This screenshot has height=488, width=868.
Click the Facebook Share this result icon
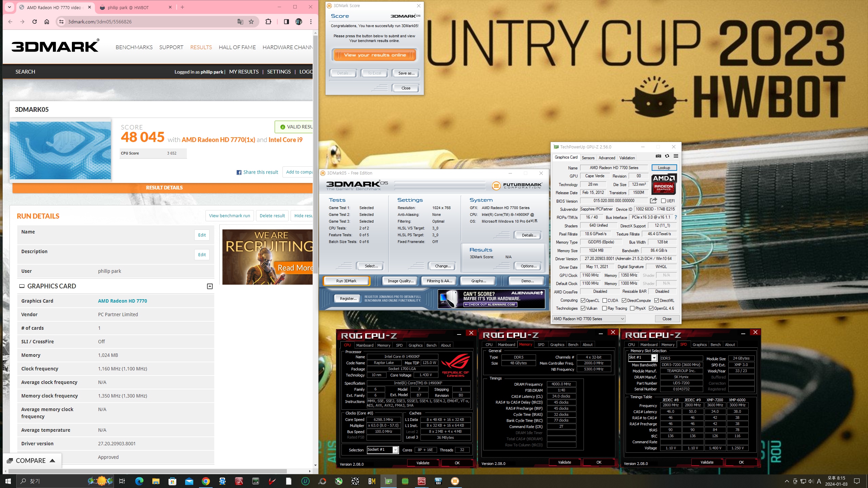(239, 172)
